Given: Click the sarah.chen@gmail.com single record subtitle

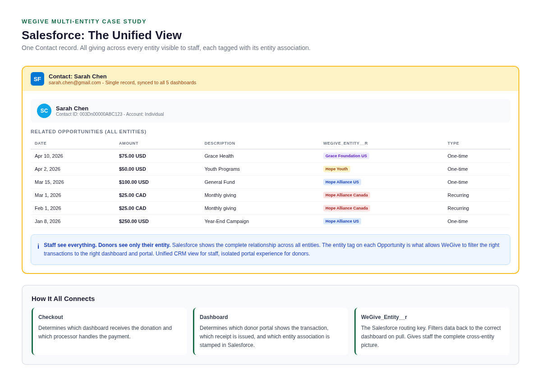Looking at the screenshot, I should [x=122, y=82].
